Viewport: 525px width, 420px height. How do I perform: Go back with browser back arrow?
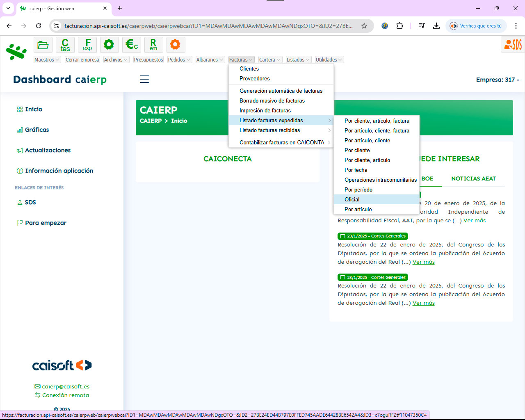[9, 26]
